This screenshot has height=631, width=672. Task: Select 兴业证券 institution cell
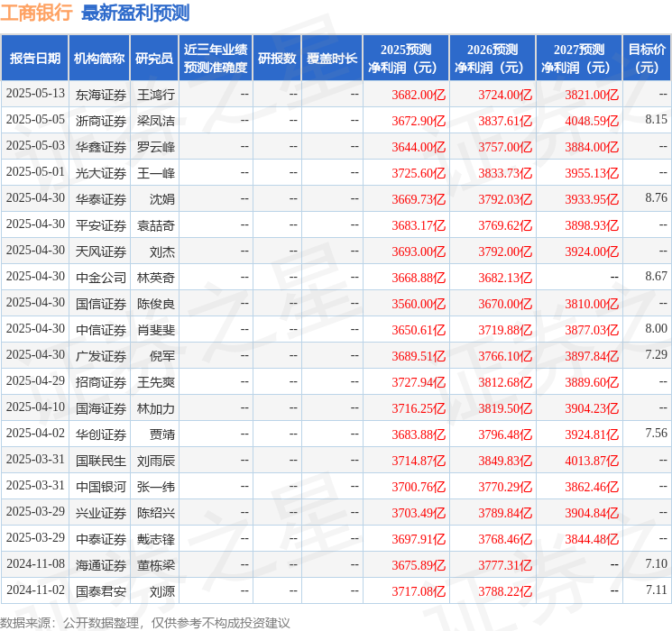point(101,512)
